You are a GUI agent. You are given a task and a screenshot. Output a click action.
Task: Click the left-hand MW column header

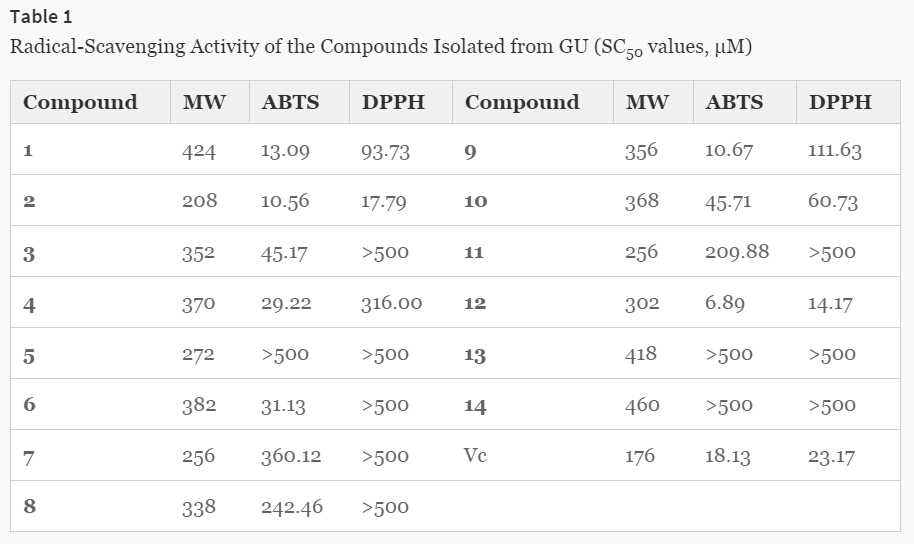(204, 102)
